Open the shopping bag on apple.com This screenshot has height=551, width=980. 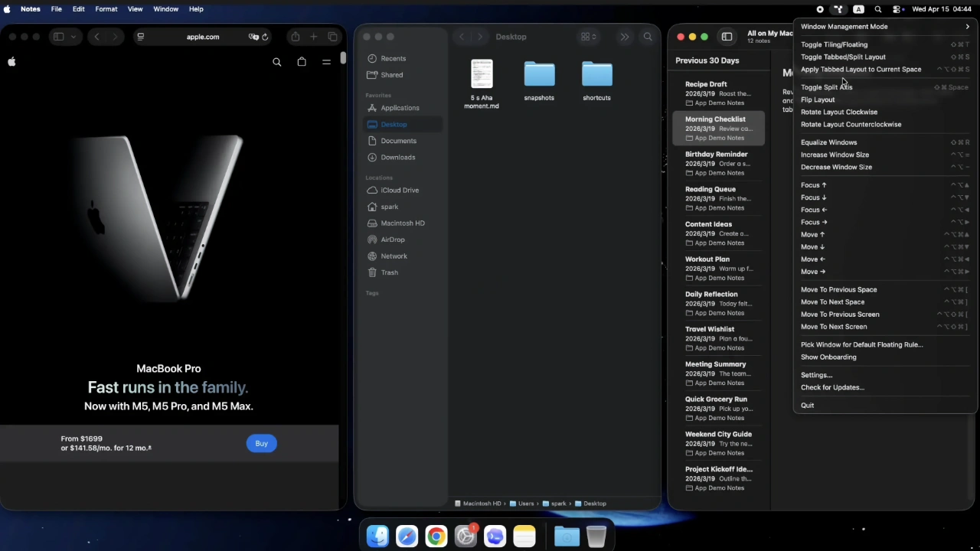(x=302, y=62)
